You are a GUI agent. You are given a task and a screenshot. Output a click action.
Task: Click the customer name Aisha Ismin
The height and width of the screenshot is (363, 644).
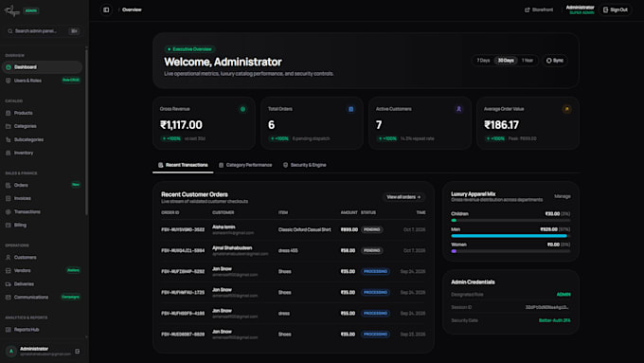tap(224, 227)
